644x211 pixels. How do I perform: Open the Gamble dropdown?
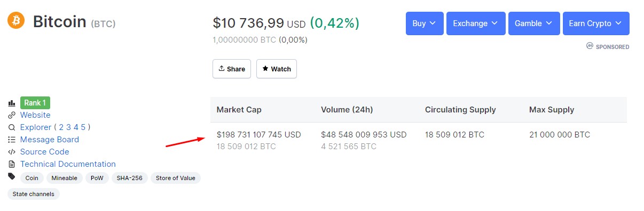(x=534, y=23)
